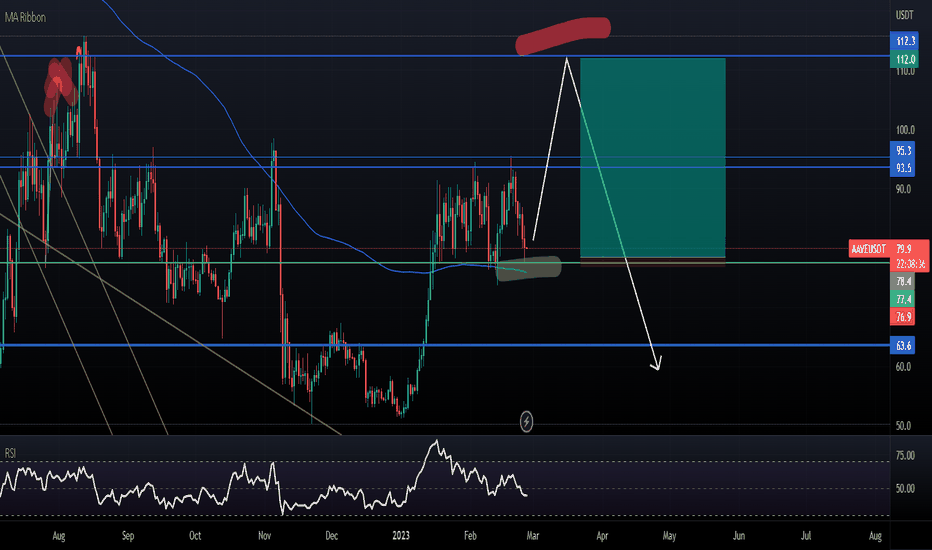Click the RSI 75.00 scale value
Image resolution: width=932 pixels, height=550 pixels.
[905, 455]
